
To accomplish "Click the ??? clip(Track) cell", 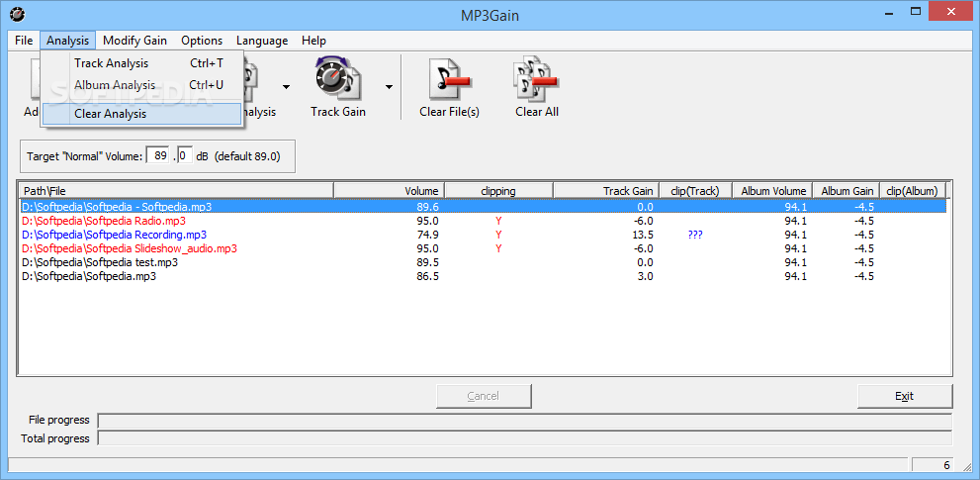I will (694, 235).
